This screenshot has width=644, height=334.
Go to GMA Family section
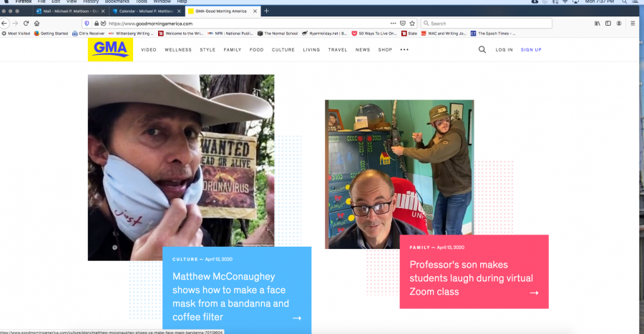pos(233,49)
